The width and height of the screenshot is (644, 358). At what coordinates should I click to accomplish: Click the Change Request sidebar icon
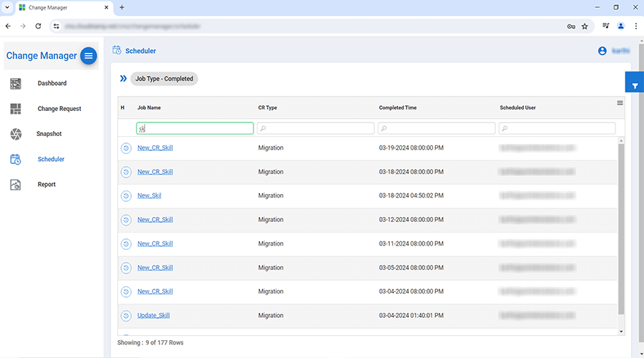(16, 109)
